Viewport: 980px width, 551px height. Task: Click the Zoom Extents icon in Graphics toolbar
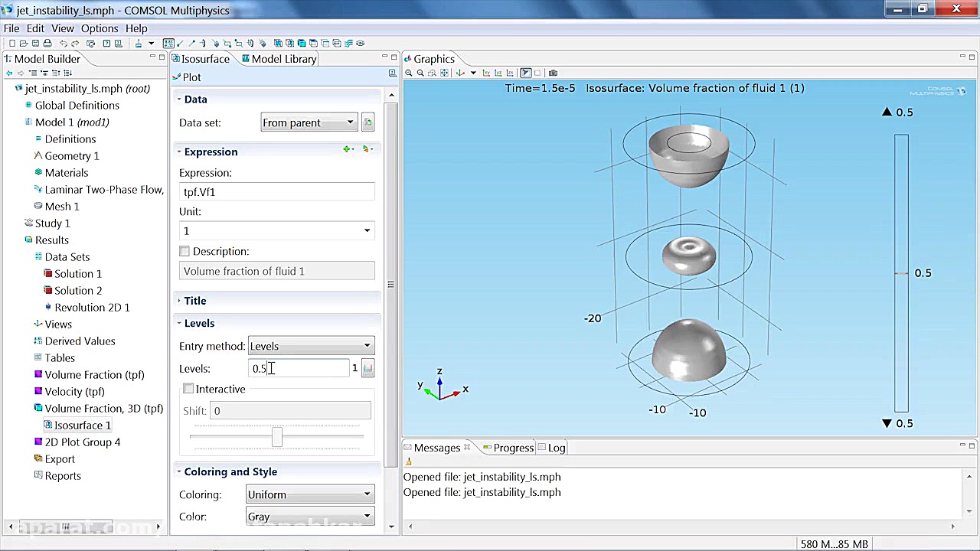pyautogui.click(x=444, y=73)
